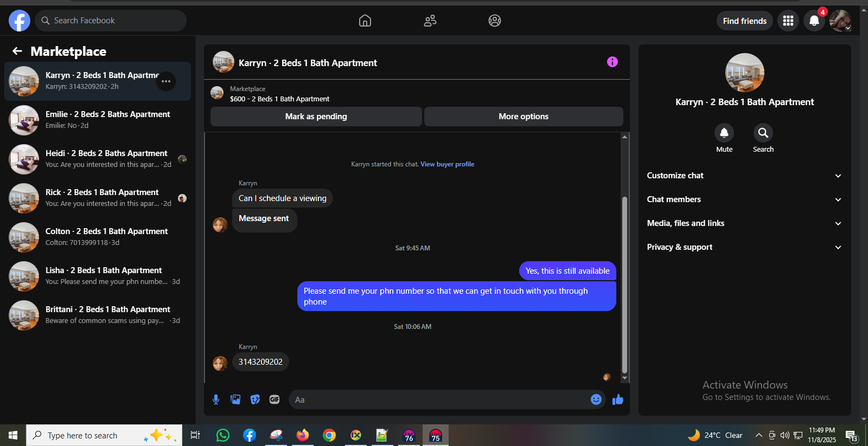Image resolution: width=868 pixels, height=446 pixels.
Task: Open the Friends icon in top navigation
Action: 430,21
